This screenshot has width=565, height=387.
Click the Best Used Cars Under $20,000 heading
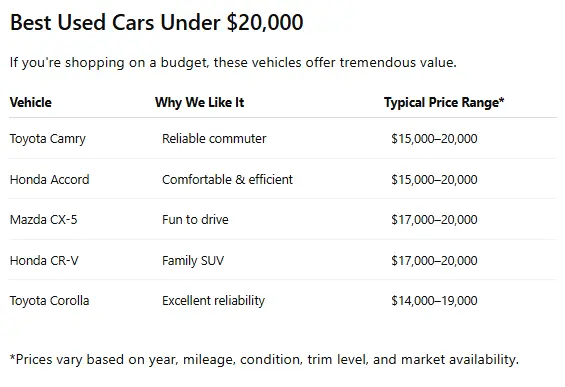coord(157,22)
